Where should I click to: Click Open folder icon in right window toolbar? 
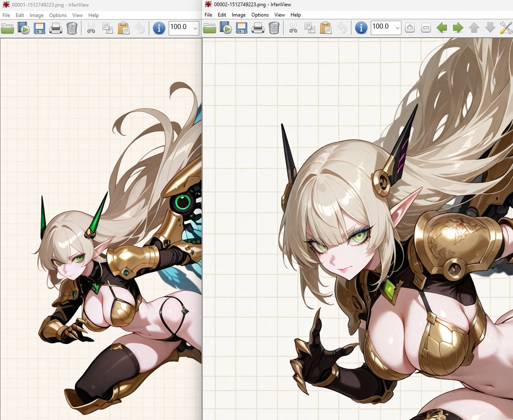(x=209, y=28)
